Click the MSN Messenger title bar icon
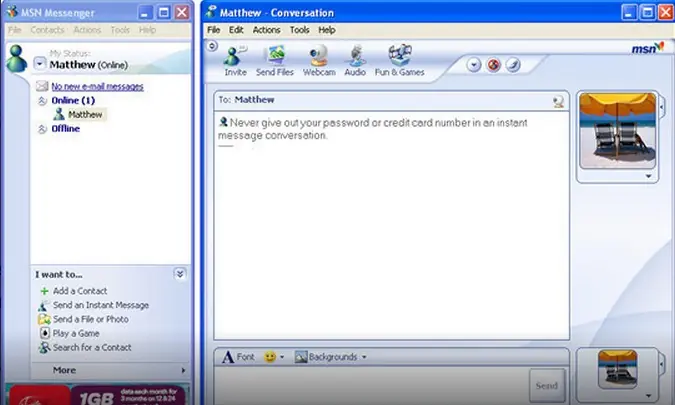675x405 pixels. point(12,12)
